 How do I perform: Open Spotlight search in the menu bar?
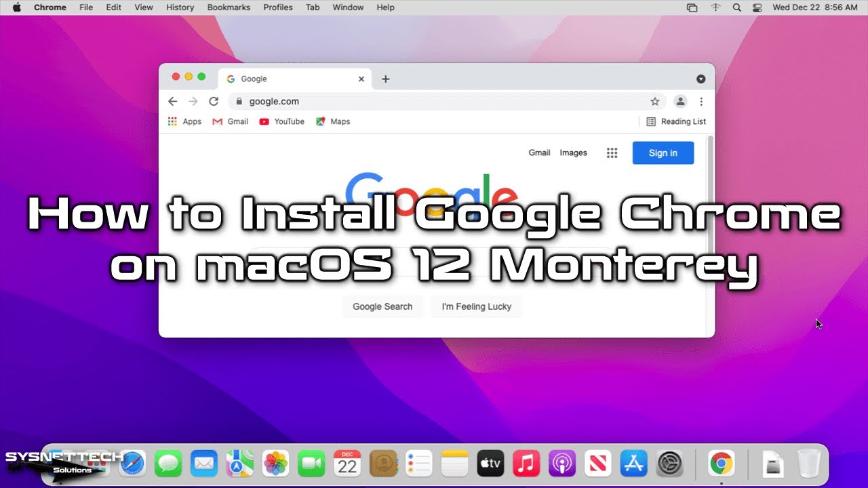click(737, 7)
